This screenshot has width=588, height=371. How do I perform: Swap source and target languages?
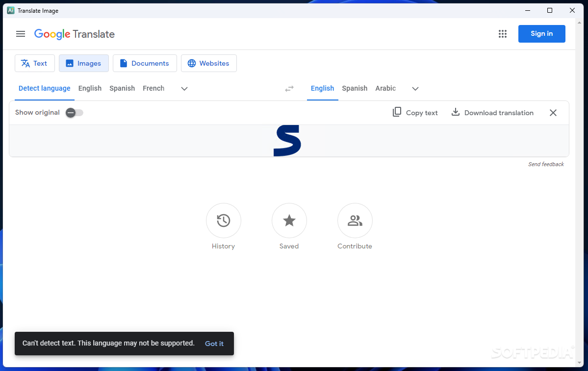[x=289, y=89]
